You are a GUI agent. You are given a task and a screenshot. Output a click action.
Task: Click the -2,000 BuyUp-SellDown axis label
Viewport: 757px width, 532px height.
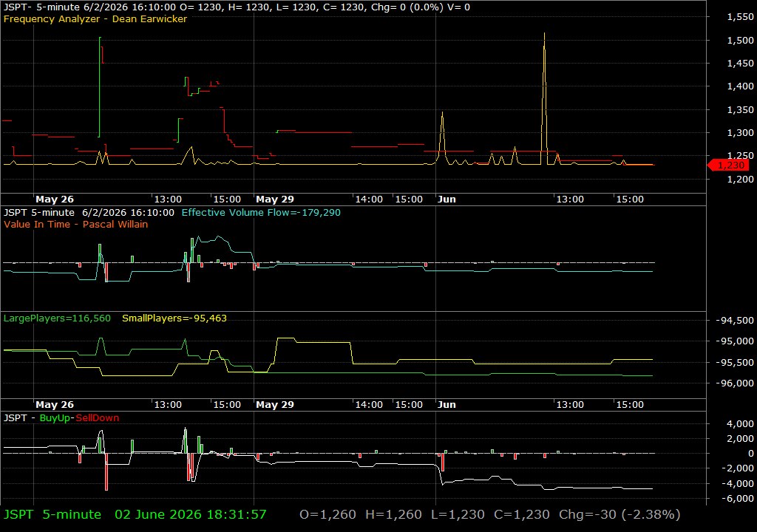coord(737,468)
